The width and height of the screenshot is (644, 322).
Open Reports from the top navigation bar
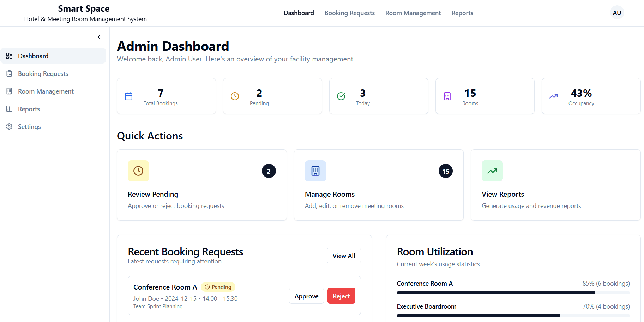(462, 13)
